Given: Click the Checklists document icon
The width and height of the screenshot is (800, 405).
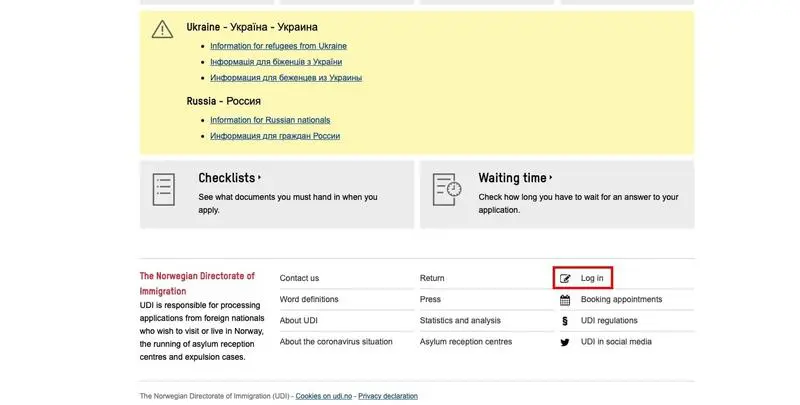Looking at the screenshot, I should pyautogui.click(x=164, y=188).
